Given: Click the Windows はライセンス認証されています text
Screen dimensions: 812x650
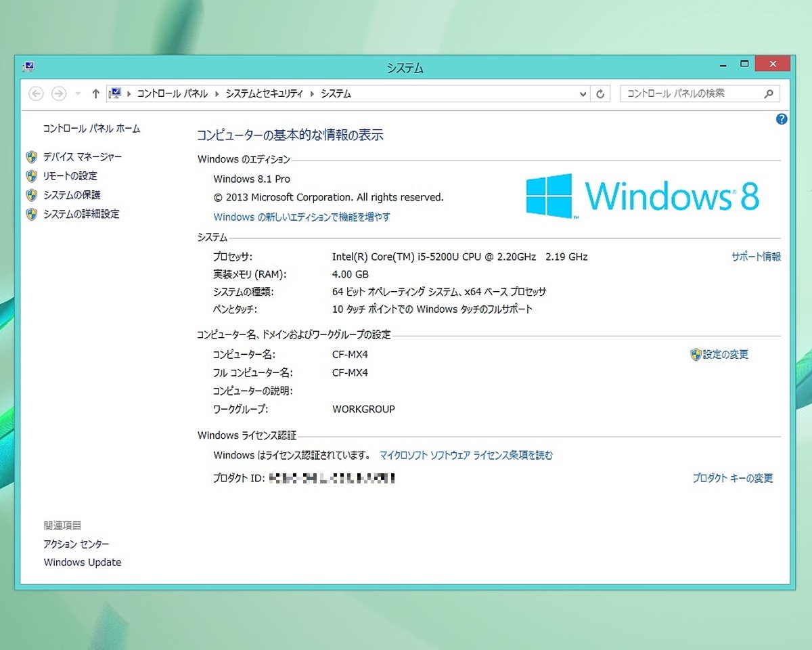Looking at the screenshot, I should [292, 455].
